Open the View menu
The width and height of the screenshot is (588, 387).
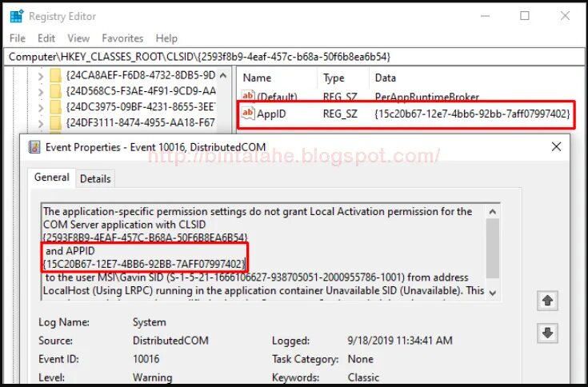point(78,38)
